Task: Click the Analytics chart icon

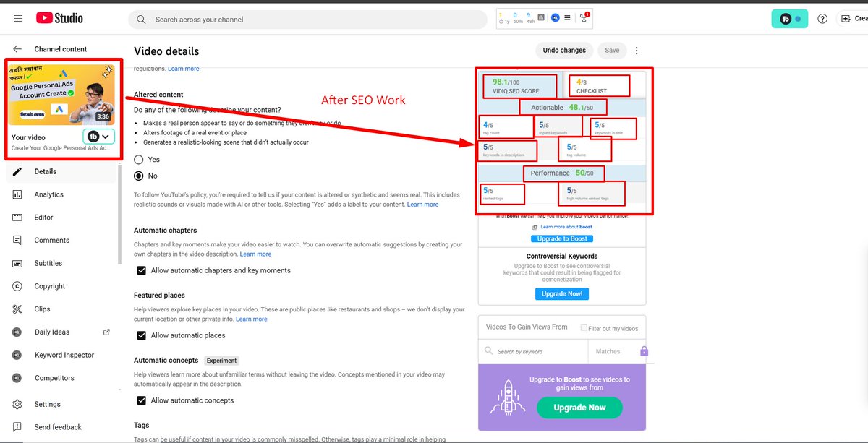Action: 17,194
